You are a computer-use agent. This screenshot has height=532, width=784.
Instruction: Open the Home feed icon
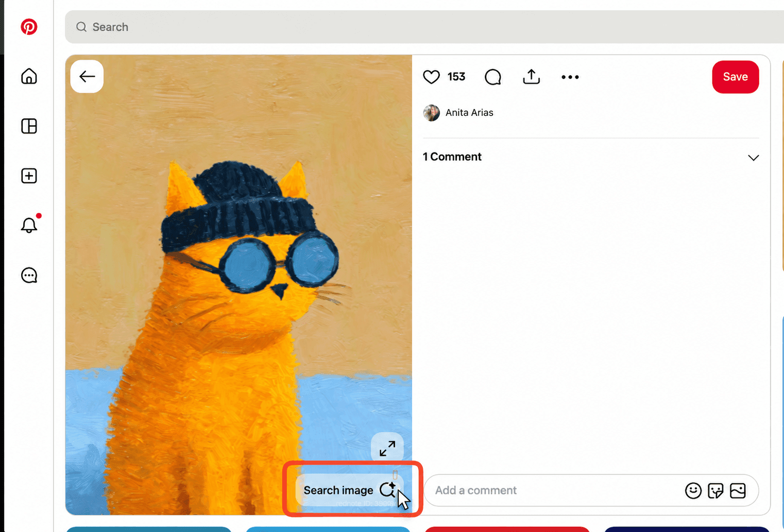click(29, 76)
